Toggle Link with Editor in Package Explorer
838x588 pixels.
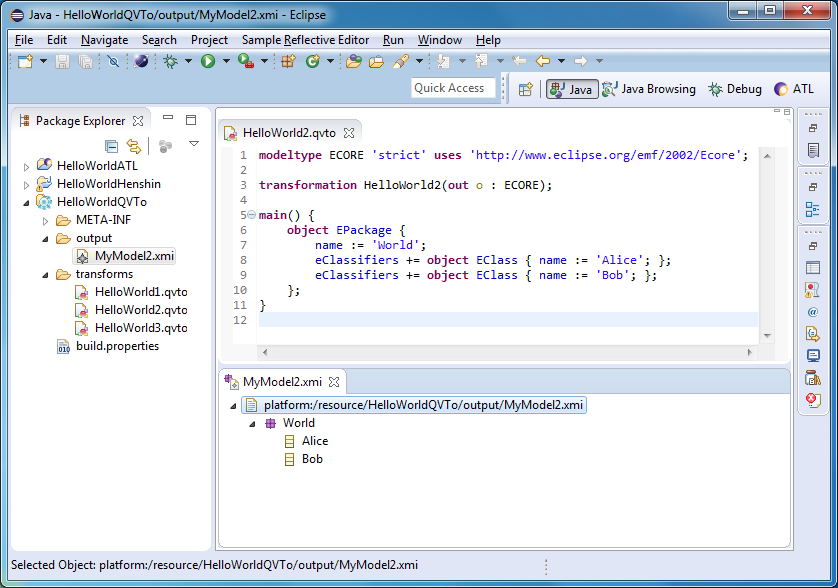(x=134, y=146)
